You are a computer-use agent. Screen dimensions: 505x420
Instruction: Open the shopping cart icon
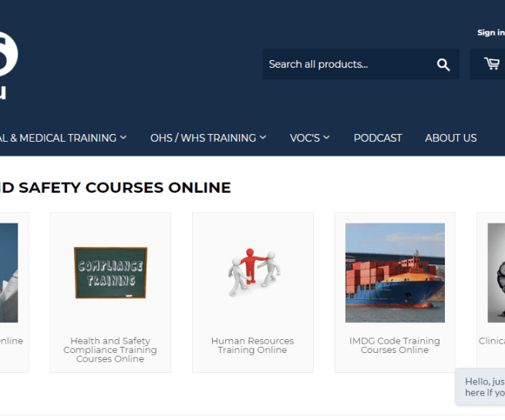pyautogui.click(x=491, y=64)
